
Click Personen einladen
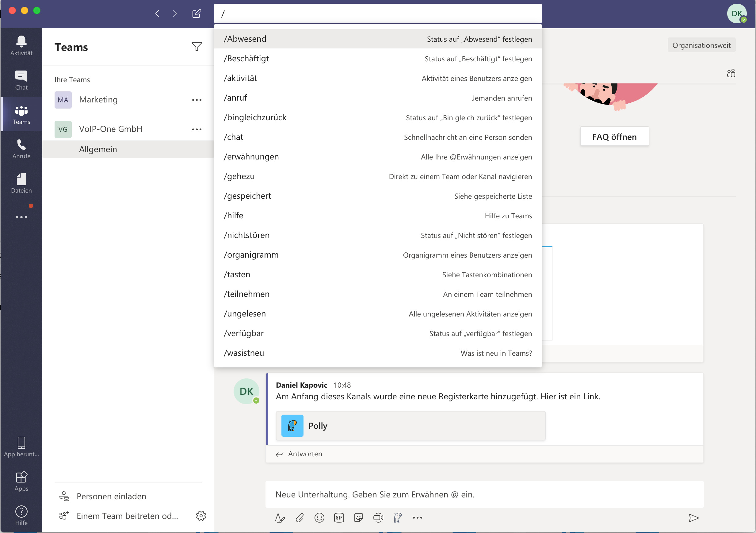pyautogui.click(x=102, y=496)
